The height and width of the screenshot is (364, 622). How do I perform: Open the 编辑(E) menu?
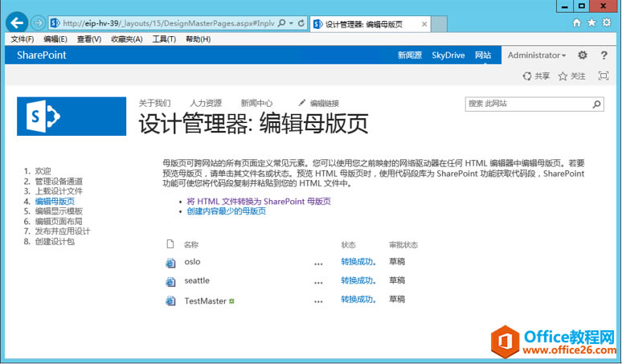point(55,39)
